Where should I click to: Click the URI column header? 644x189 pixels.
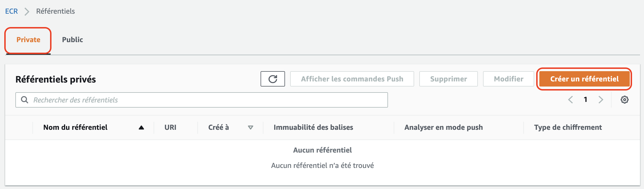[x=170, y=128]
